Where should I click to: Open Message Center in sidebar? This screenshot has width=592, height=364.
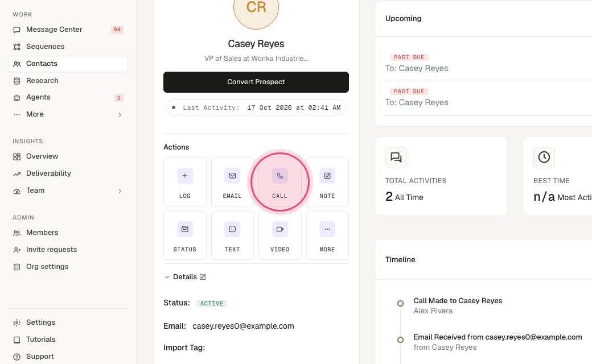(68, 30)
